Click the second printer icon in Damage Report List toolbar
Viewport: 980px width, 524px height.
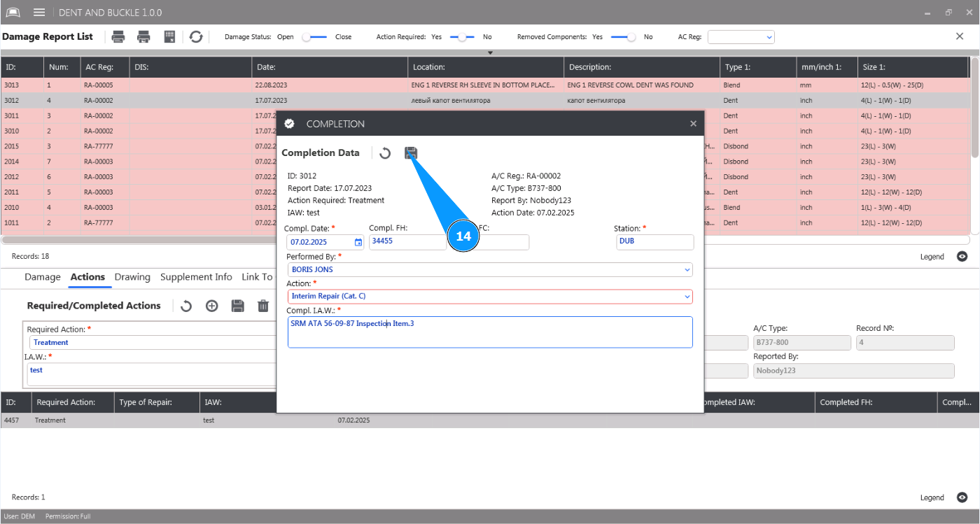coord(143,37)
